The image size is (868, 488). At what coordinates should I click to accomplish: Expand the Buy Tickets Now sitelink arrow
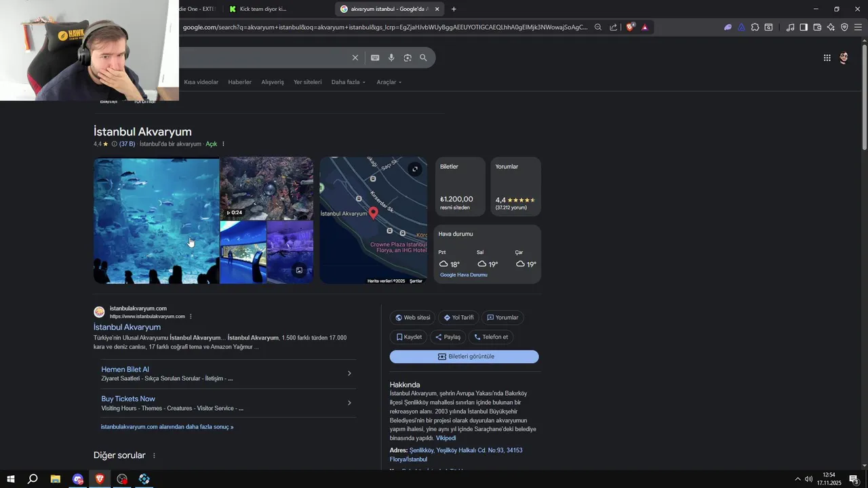tap(349, 403)
